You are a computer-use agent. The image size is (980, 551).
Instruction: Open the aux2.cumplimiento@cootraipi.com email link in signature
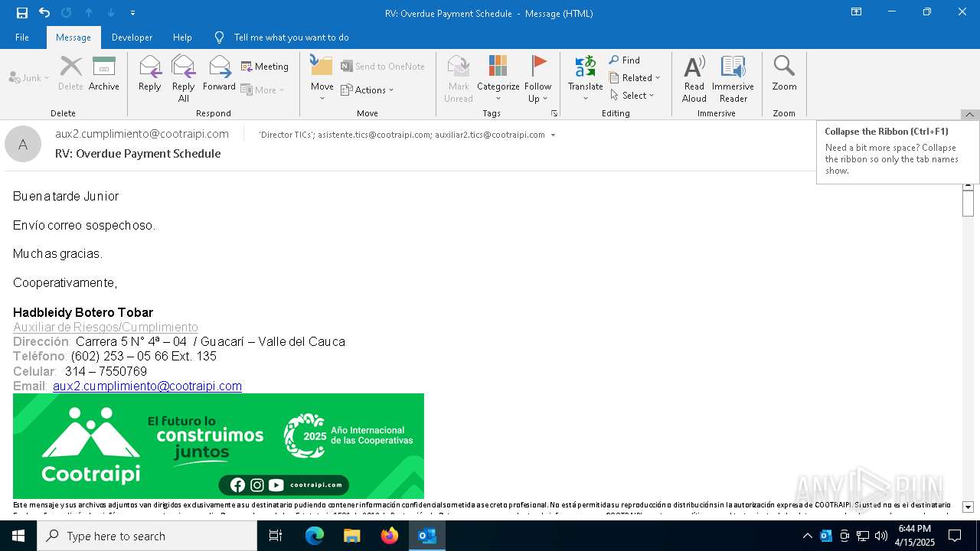(x=147, y=386)
